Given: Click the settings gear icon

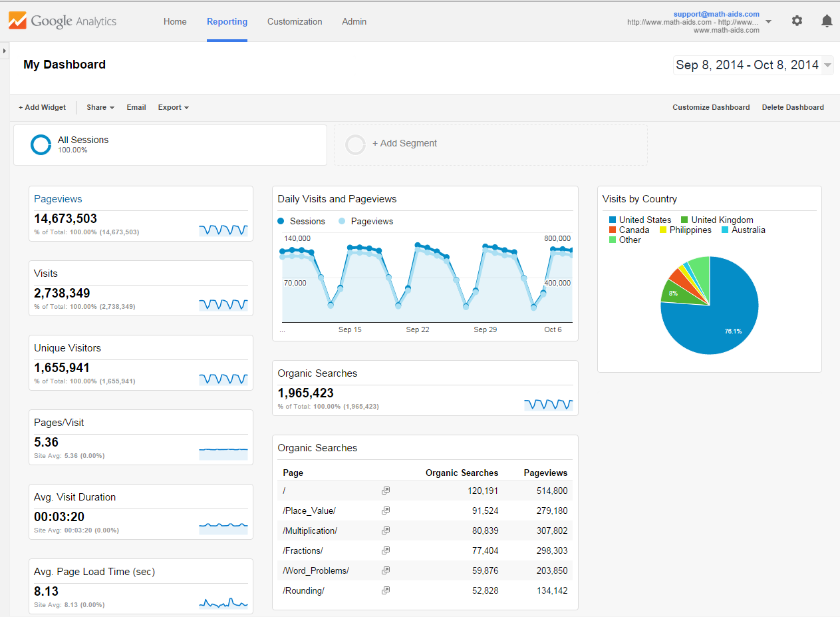Looking at the screenshot, I should (797, 21).
